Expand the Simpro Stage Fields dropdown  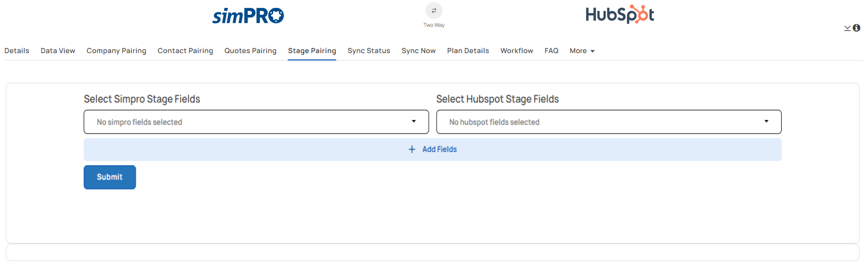[256, 122]
